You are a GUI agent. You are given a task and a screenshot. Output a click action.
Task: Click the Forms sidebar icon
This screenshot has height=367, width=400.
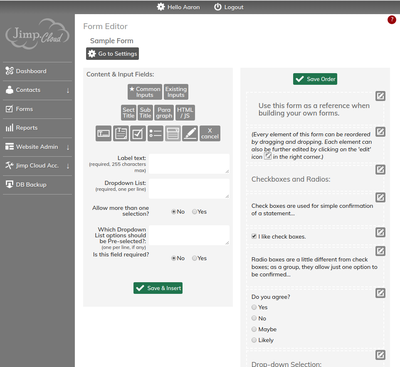[9, 109]
